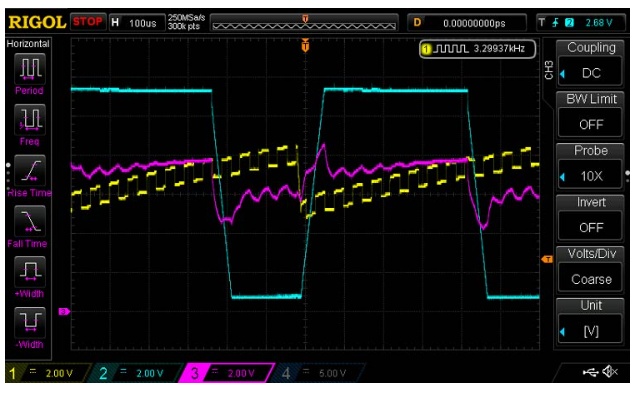
Task: Select the -Width measurement icon
Action: (30, 322)
